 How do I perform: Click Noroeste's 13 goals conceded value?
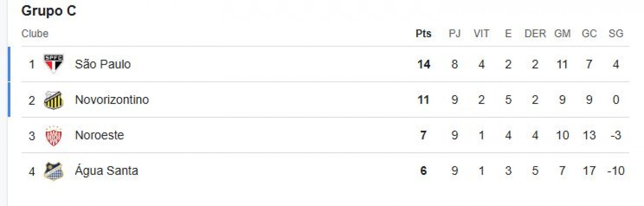tap(589, 135)
